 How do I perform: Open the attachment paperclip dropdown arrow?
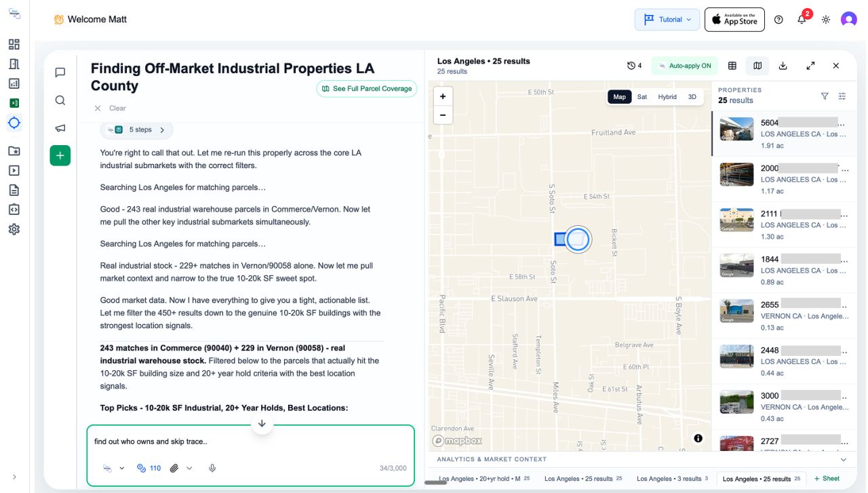tap(189, 468)
